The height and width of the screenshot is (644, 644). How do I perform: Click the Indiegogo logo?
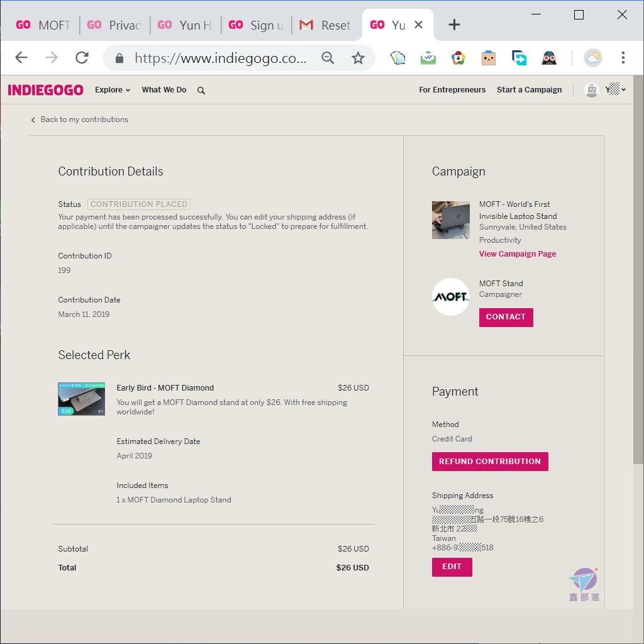pos(45,90)
